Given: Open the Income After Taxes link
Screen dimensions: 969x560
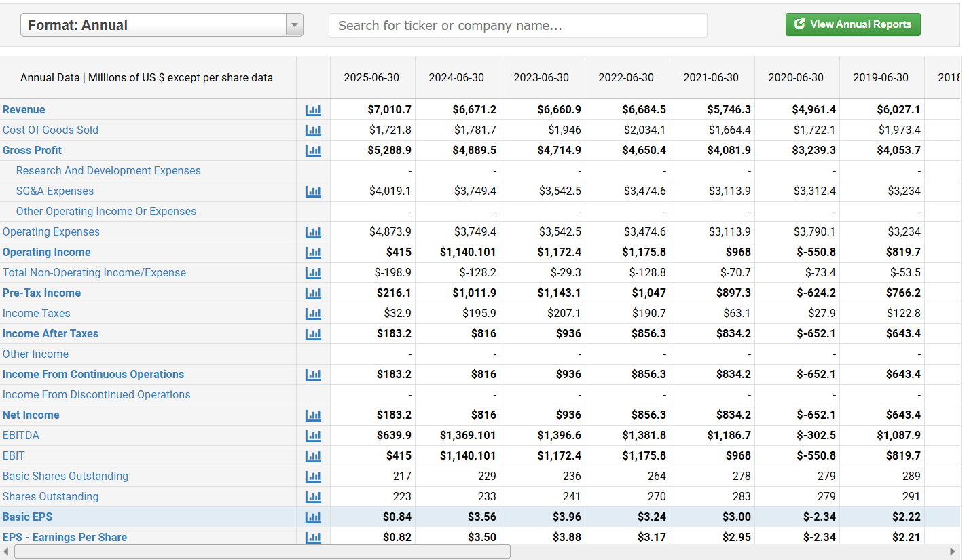Looking at the screenshot, I should (x=50, y=333).
